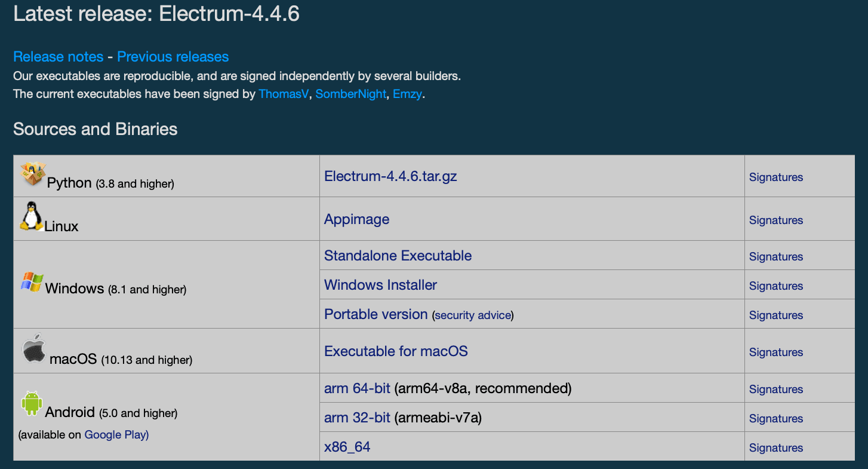Open Emzy signer link
This screenshot has height=469, width=868.
(x=408, y=94)
